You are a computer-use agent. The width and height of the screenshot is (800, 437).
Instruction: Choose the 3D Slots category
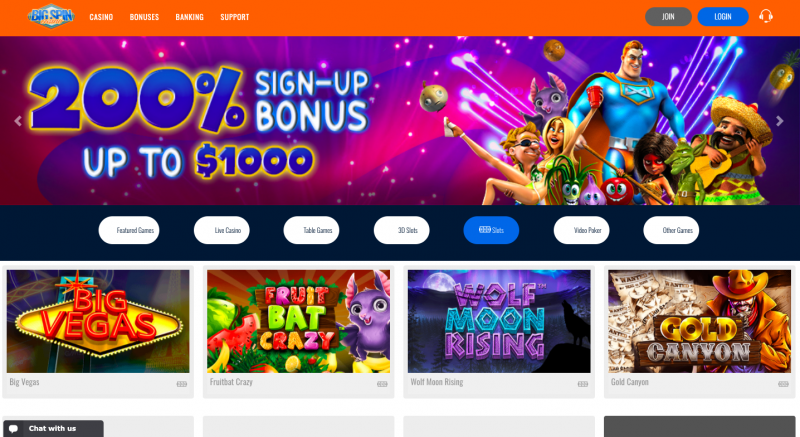pos(402,230)
